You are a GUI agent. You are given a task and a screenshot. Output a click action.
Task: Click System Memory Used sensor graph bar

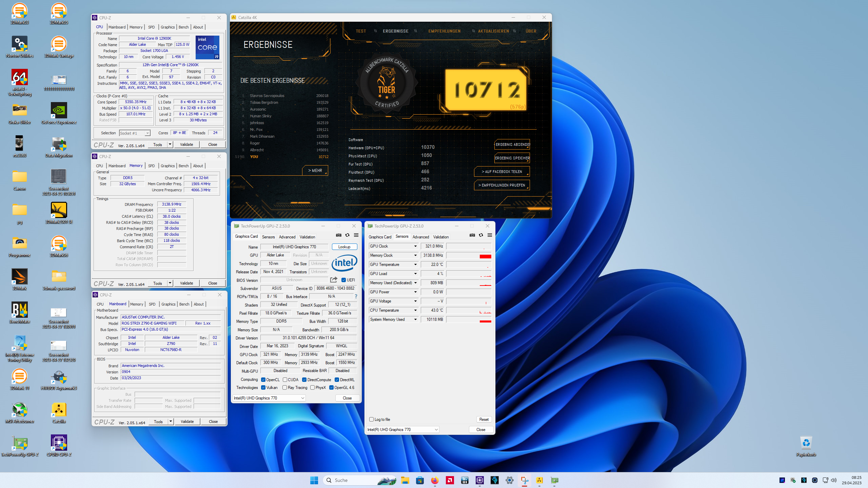(x=469, y=319)
